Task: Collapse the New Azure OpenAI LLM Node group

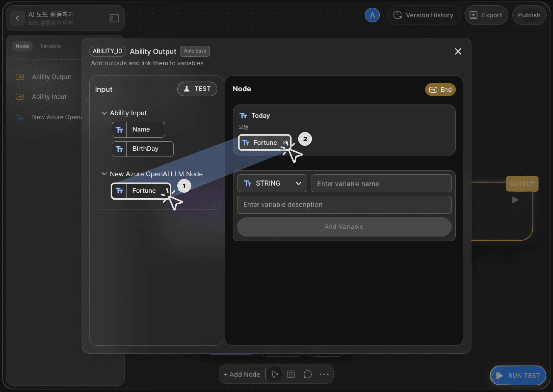Action: (104, 174)
